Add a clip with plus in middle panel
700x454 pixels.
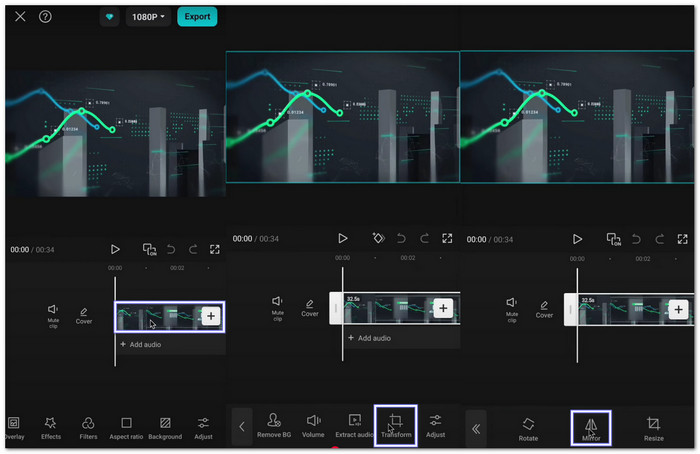(x=443, y=308)
